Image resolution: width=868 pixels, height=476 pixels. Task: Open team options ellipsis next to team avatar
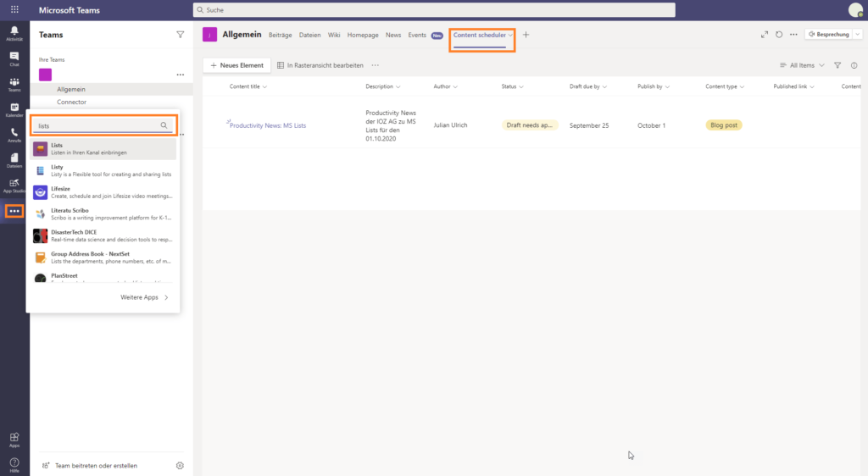[x=180, y=75]
